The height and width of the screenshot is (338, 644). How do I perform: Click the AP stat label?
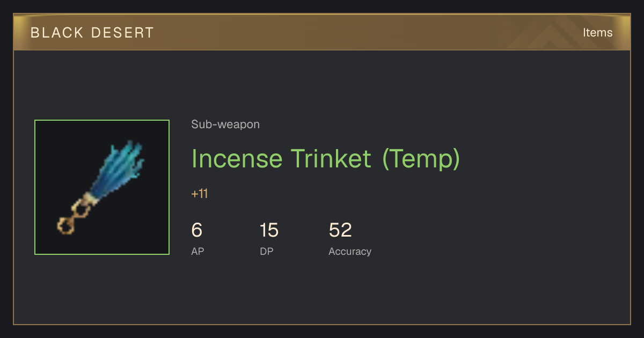pyautogui.click(x=197, y=251)
